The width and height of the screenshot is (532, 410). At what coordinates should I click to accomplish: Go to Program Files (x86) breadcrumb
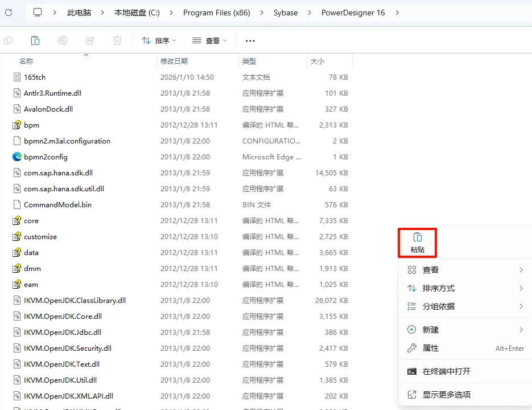click(x=216, y=13)
